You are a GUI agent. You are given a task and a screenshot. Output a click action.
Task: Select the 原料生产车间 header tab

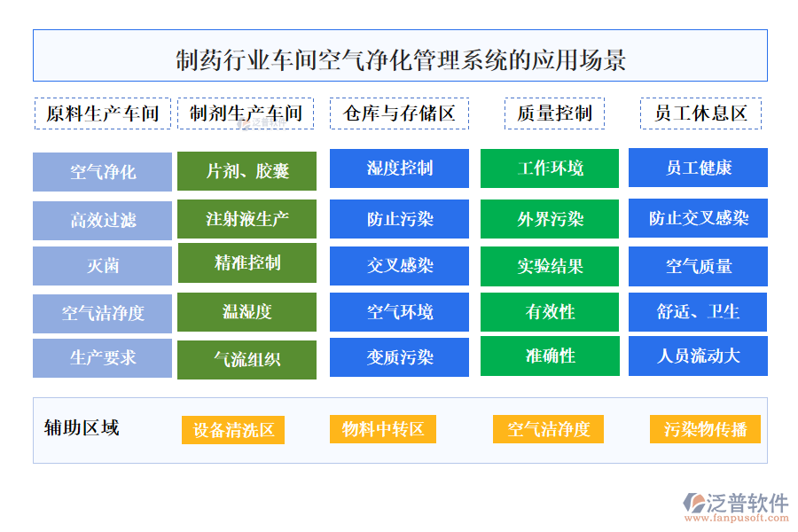[102, 113]
